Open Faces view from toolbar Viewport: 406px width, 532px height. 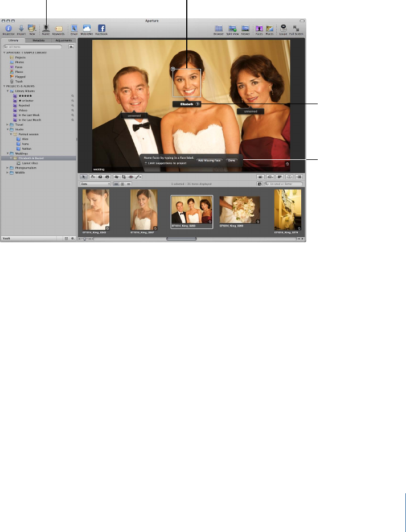[259, 30]
